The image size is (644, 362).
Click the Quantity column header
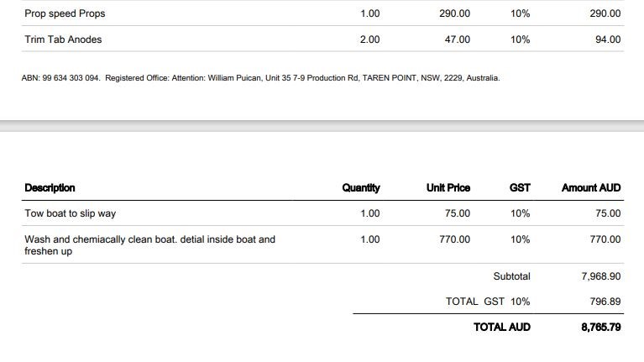click(361, 187)
